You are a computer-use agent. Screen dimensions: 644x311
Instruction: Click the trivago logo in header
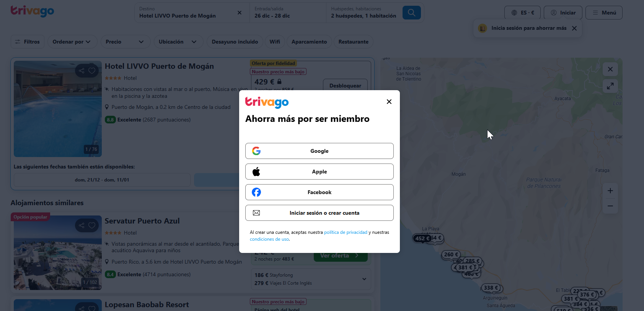click(x=32, y=11)
